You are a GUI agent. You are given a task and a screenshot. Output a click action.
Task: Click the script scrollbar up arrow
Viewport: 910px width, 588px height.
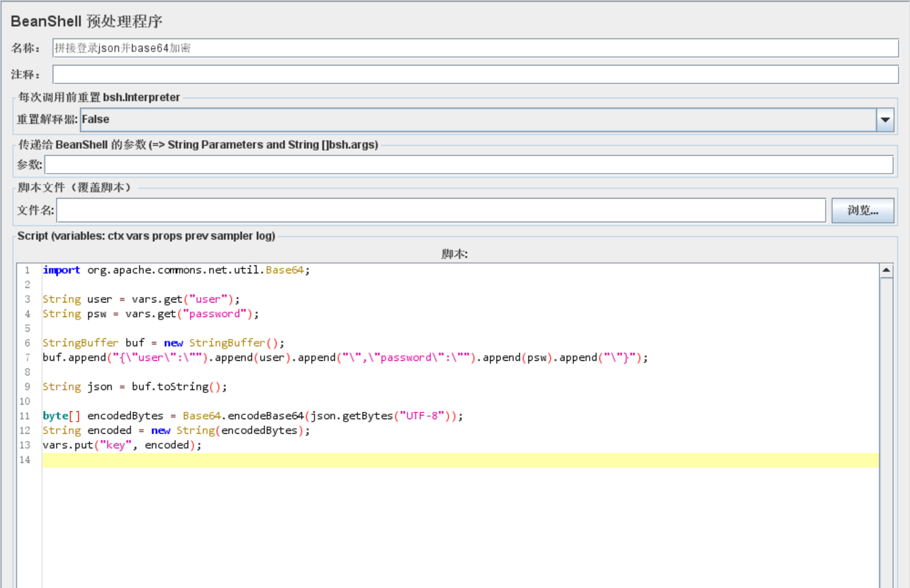coord(886,270)
